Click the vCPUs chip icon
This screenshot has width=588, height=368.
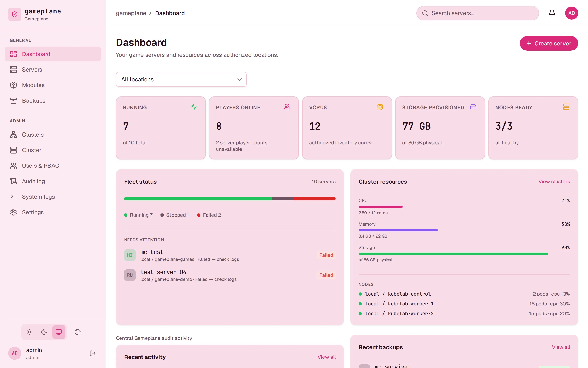pyautogui.click(x=380, y=107)
